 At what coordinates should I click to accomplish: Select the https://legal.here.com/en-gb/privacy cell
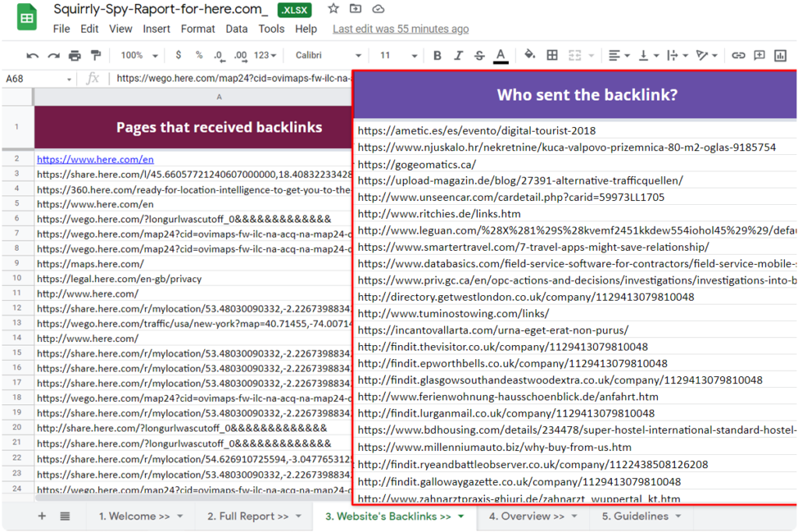pyautogui.click(x=193, y=278)
